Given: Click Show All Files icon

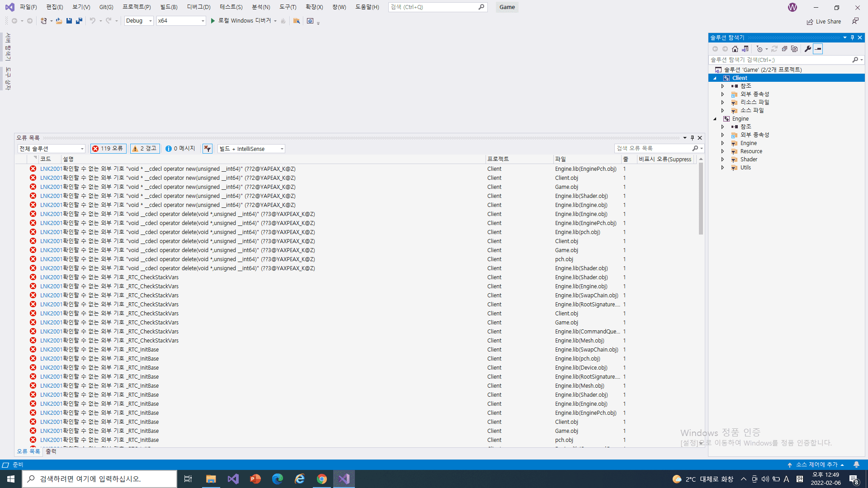Looking at the screenshot, I should click(794, 49).
